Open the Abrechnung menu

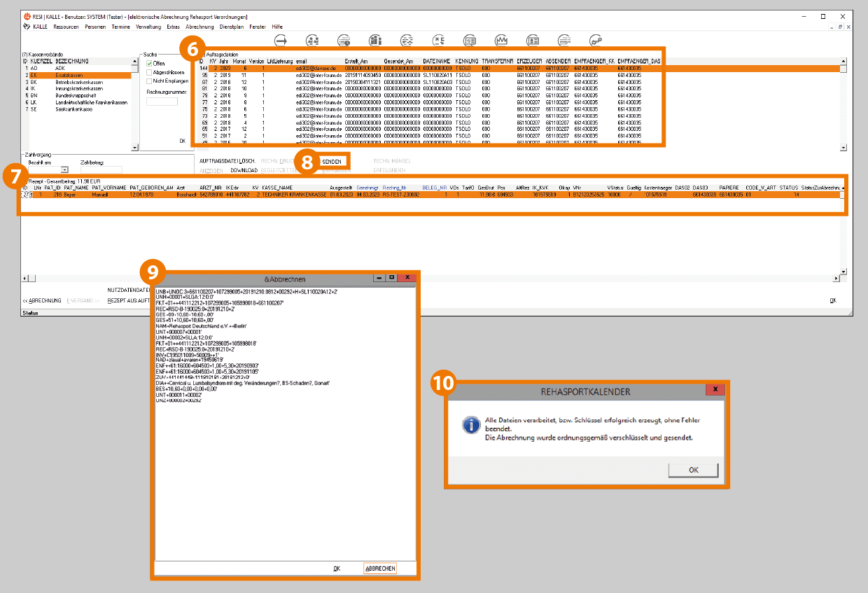click(x=199, y=26)
